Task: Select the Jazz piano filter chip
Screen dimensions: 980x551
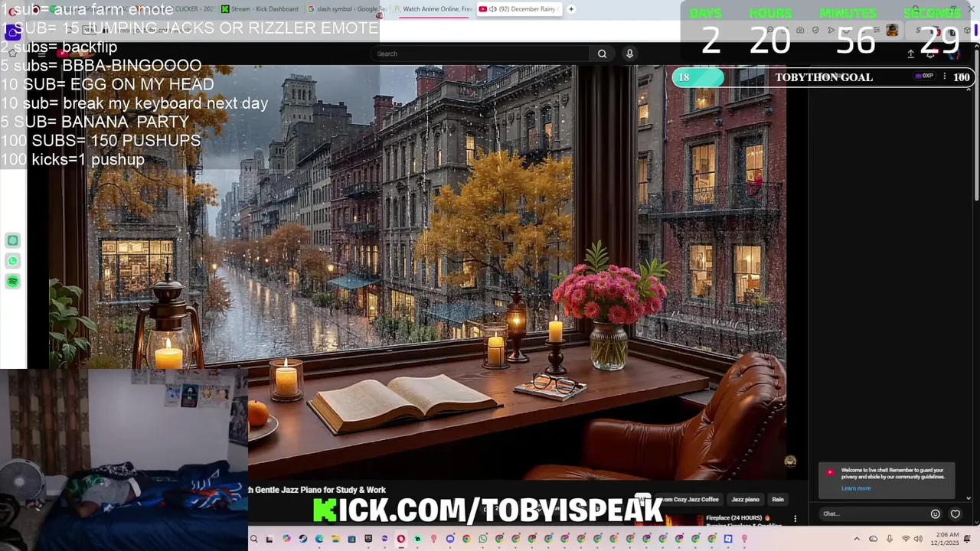Action: tap(745, 500)
